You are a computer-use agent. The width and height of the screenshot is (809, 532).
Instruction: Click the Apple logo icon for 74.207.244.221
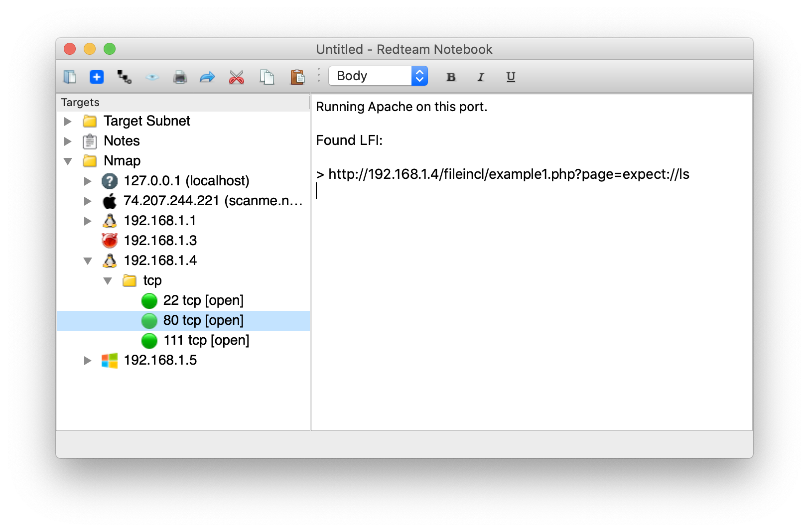[x=110, y=201]
